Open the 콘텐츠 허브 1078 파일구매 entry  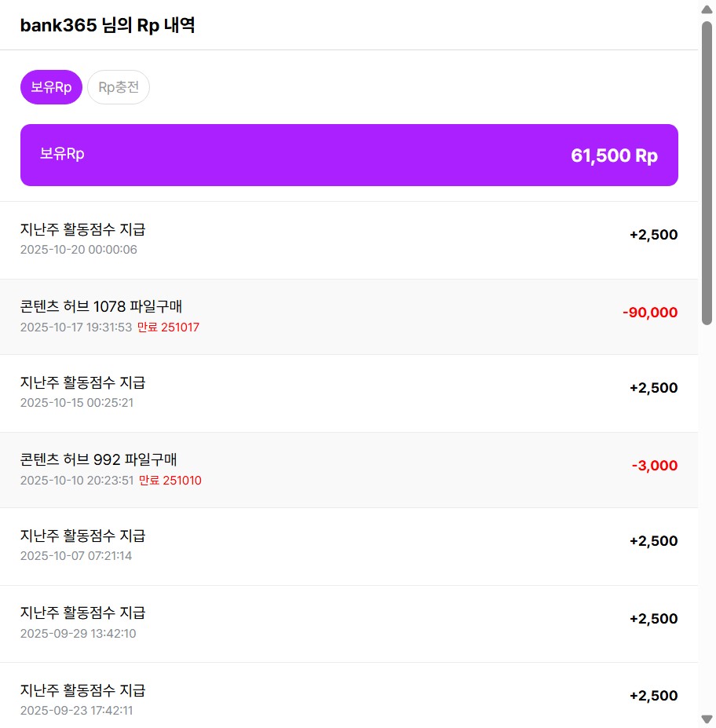(101, 306)
